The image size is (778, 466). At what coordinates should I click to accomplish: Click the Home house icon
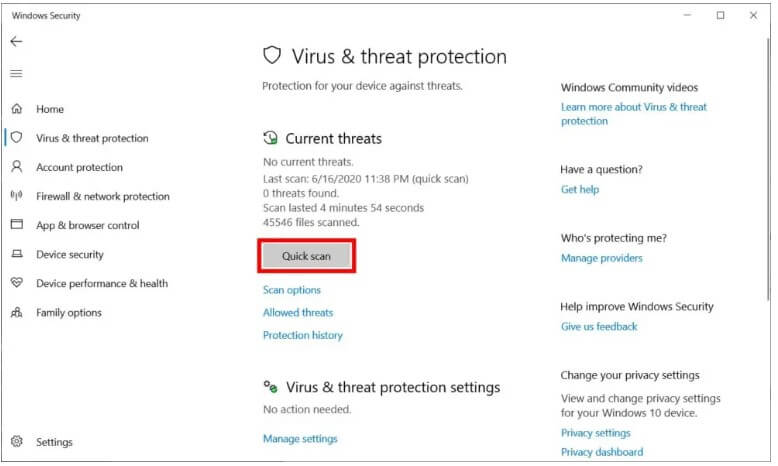pos(17,109)
